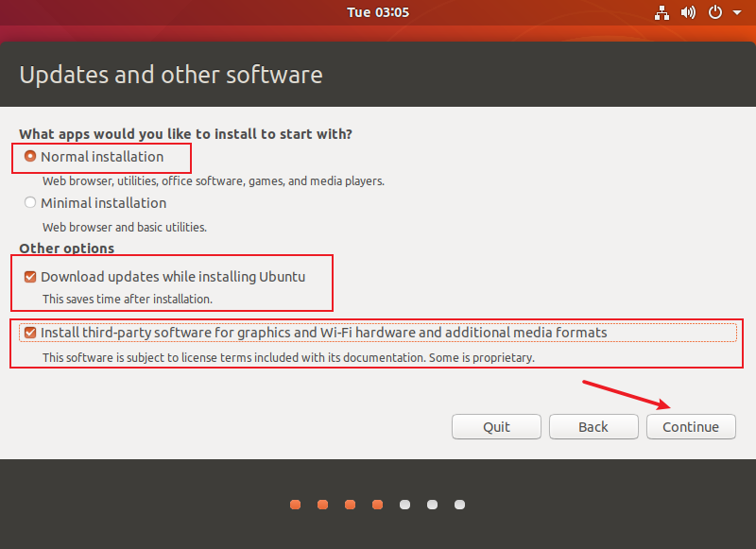Click the license terms proprietary description text
This screenshot has height=549, width=756.
[288, 357]
